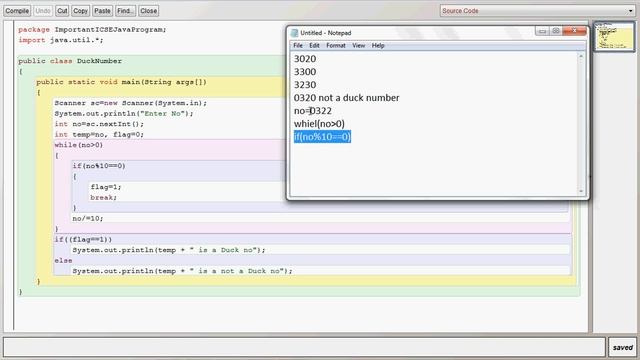Viewport: 640px width, 360px height.
Task: Click 'int temp=no, flag=0;' line
Action: [x=99, y=134]
